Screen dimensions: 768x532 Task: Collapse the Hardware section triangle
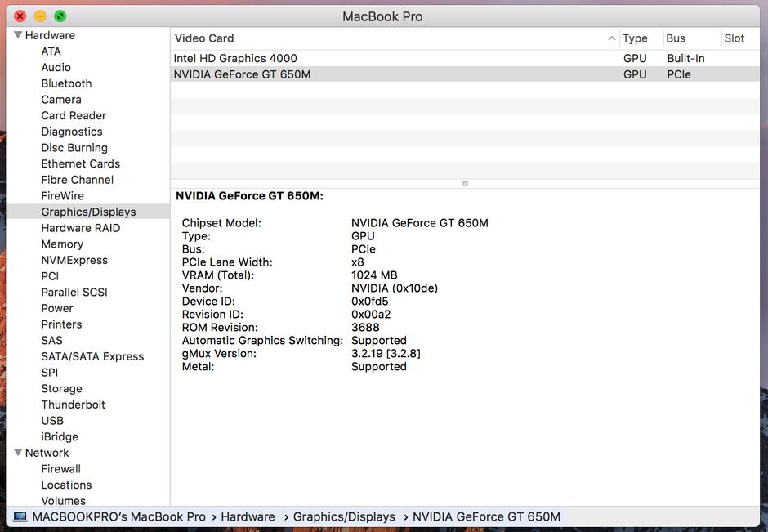18,35
